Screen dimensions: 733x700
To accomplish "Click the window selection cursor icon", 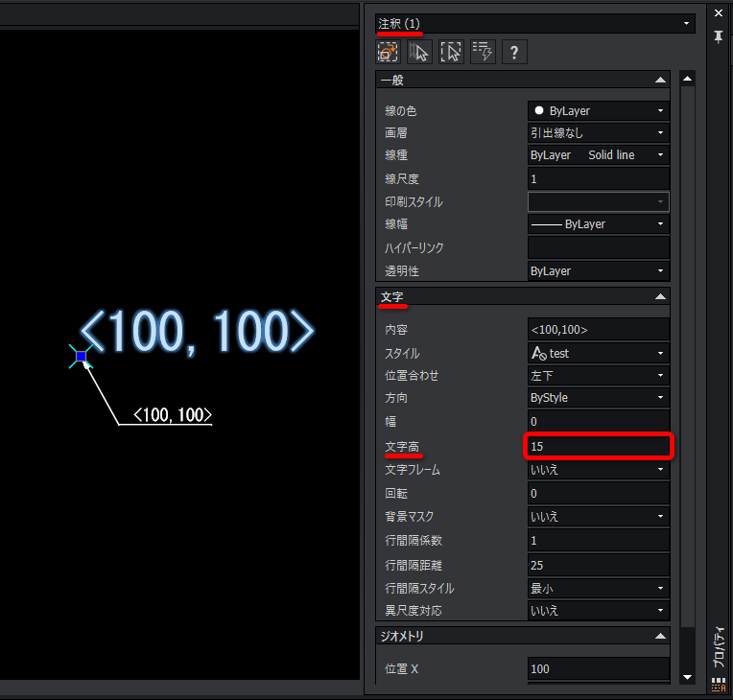I will click(451, 52).
